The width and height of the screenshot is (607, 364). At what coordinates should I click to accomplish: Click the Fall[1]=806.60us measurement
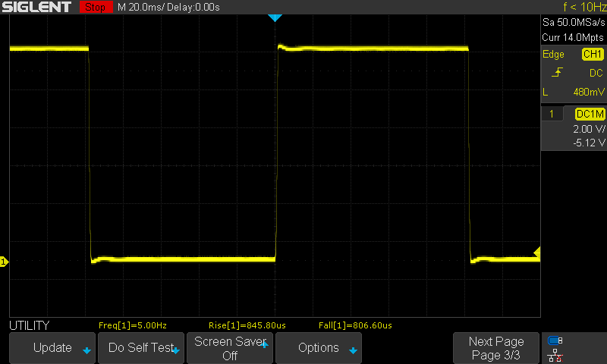(x=355, y=325)
